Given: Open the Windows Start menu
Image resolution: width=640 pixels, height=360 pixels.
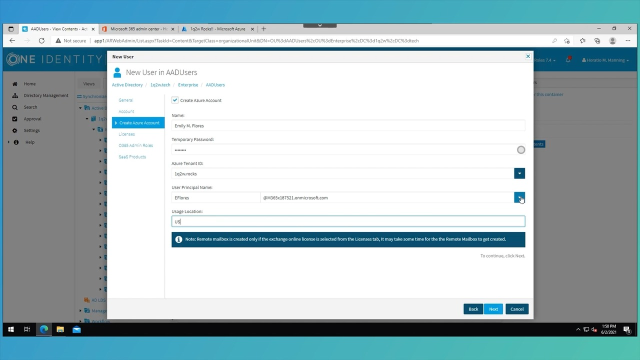Looking at the screenshot, I should pos(11,329).
